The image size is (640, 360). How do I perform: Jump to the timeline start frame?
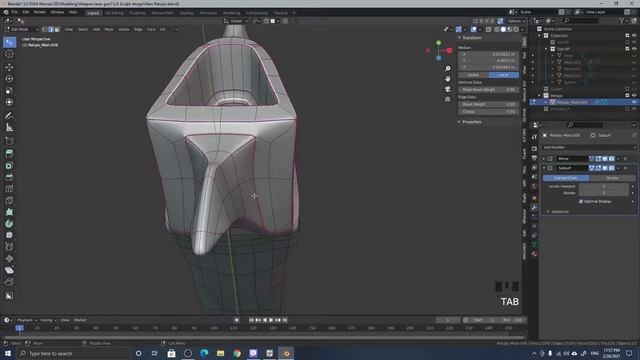251,320
